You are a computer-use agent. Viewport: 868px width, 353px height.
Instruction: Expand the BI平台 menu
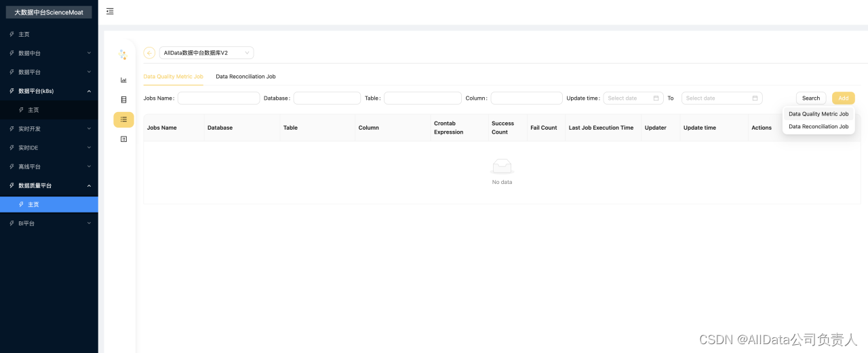pos(49,223)
